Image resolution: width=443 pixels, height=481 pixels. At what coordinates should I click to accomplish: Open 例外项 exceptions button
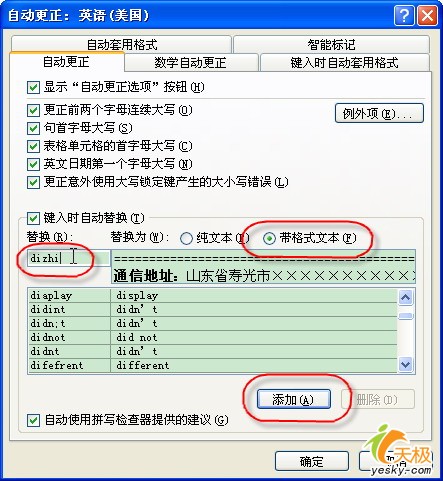[x=379, y=113]
